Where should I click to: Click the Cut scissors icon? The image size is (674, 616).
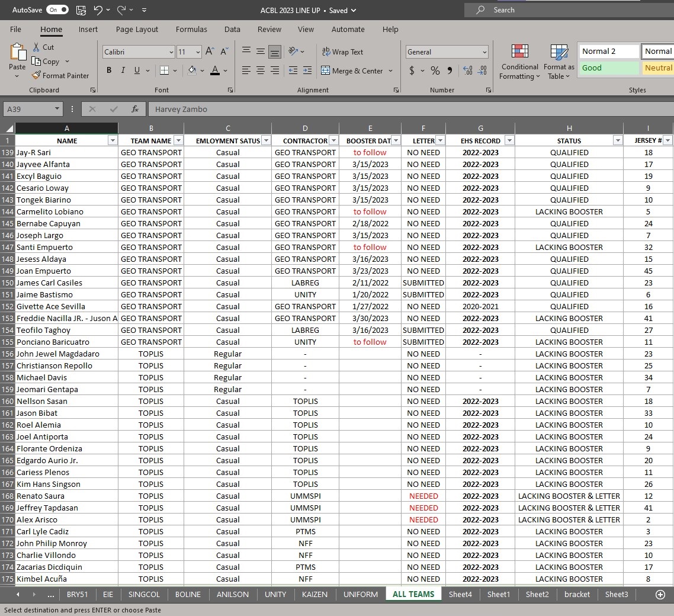tap(37, 47)
